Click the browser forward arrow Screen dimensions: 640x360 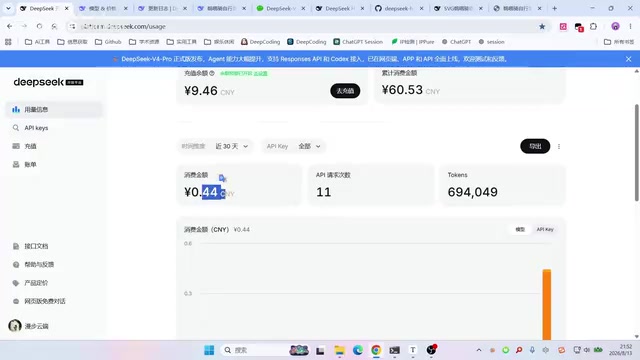click(x=24, y=26)
